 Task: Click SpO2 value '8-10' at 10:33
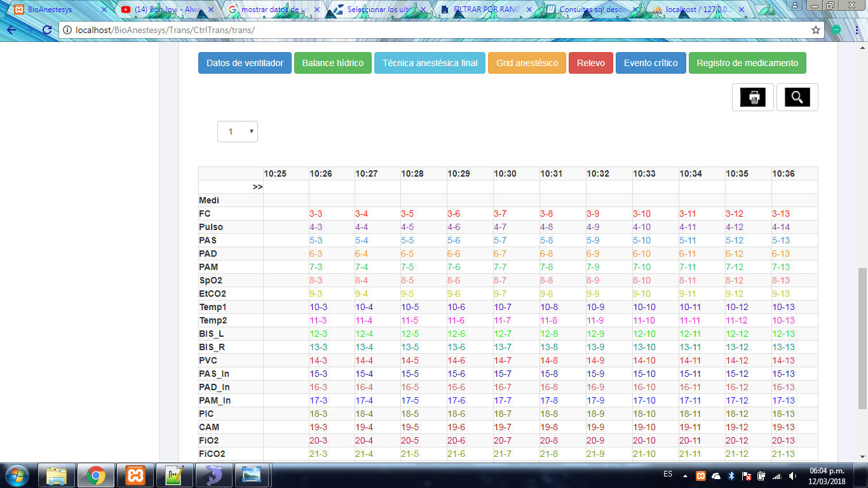tap(642, 280)
